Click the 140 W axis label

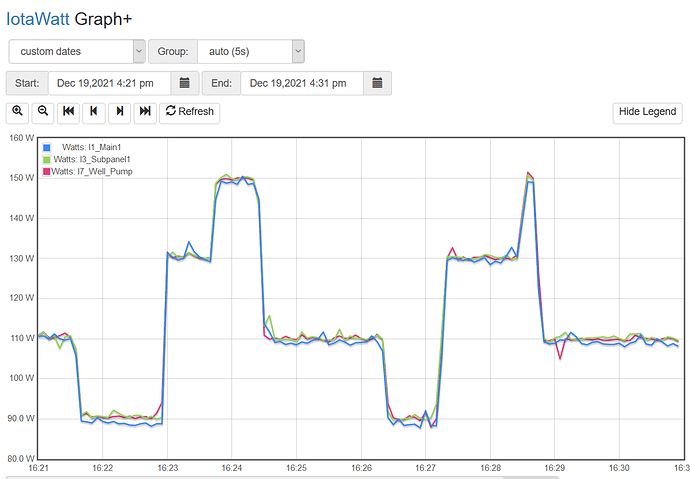point(22,218)
